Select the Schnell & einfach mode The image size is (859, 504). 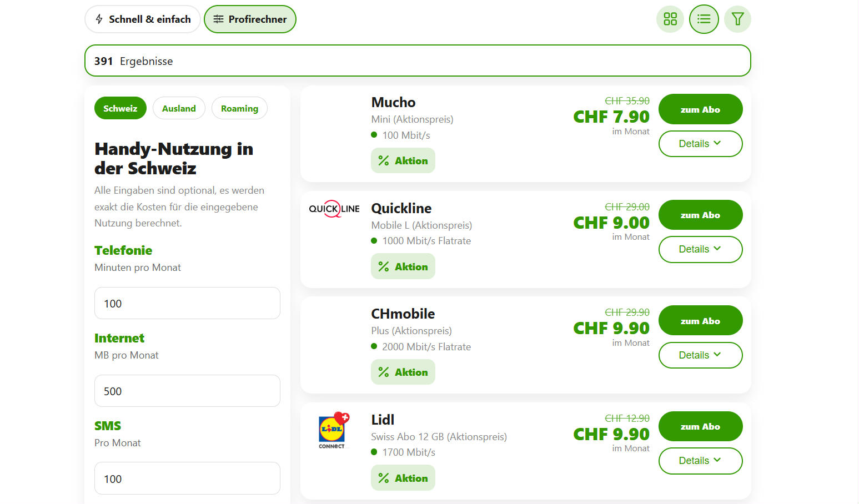(x=143, y=19)
